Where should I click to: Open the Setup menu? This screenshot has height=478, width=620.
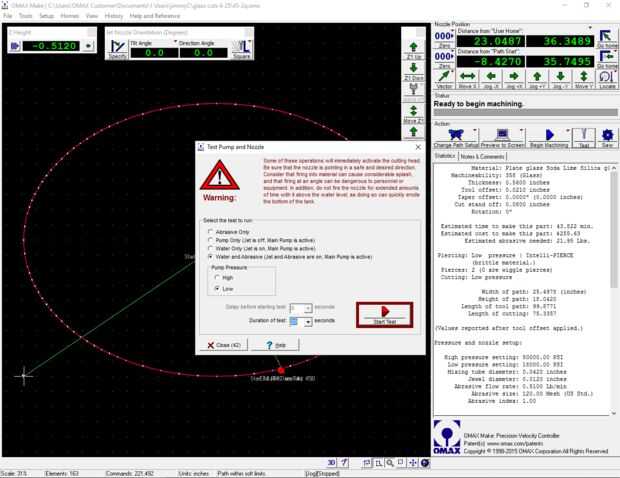46,16
